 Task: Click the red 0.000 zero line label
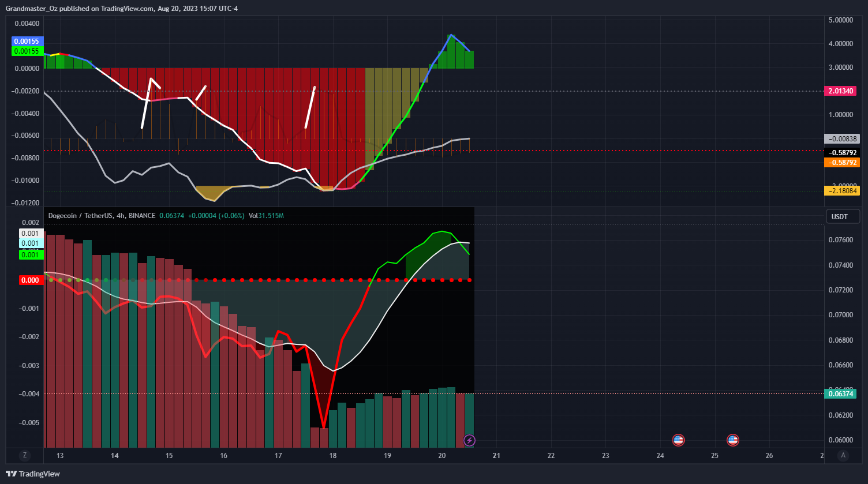coord(31,280)
